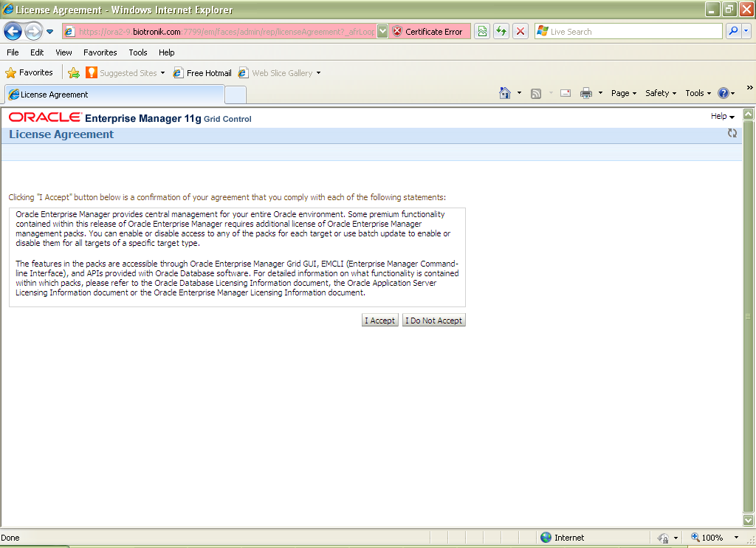
Task: Open the Suggested Sites link
Action: pos(126,73)
